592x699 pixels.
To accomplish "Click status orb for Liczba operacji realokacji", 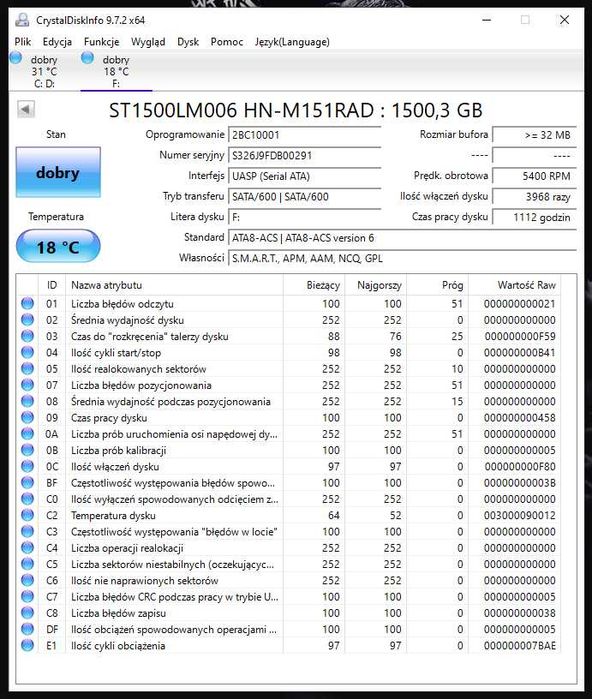I will (28, 547).
